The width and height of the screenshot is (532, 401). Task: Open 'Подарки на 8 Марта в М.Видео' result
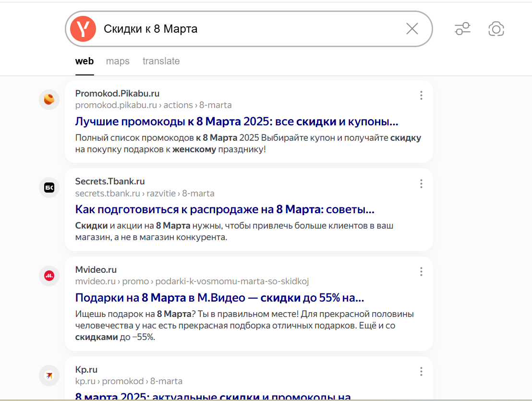click(x=219, y=298)
